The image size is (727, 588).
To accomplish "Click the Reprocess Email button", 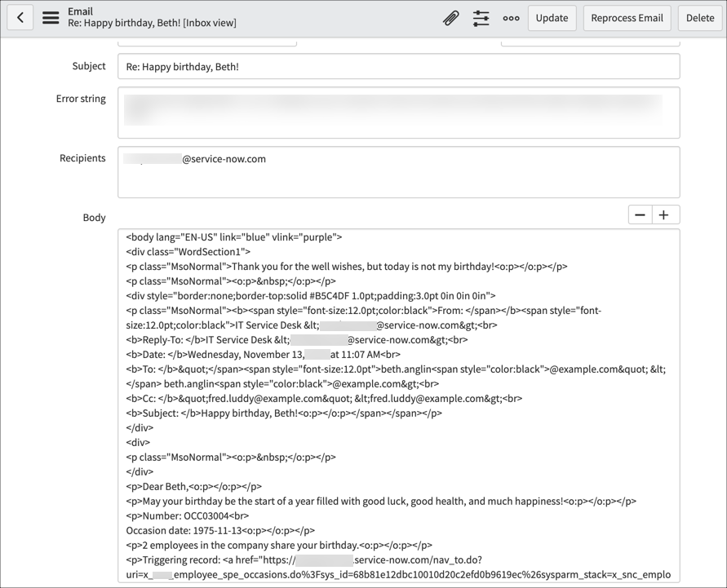I will click(x=627, y=17).
